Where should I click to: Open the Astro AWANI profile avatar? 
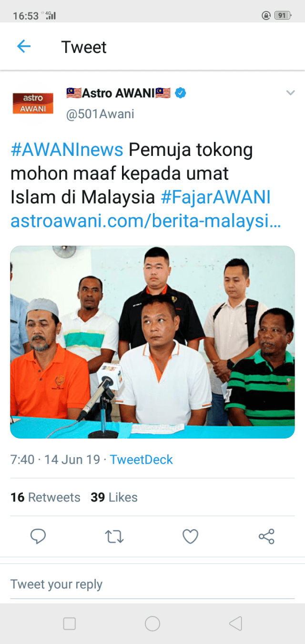coord(33,103)
